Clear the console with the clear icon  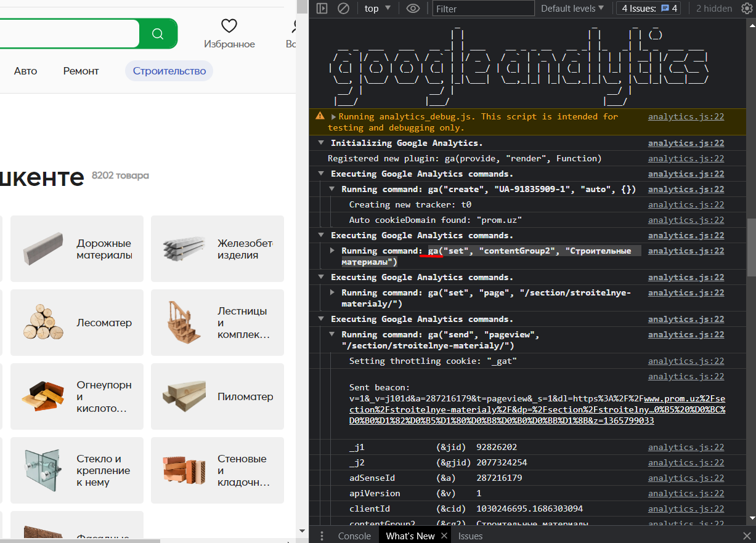tap(343, 8)
